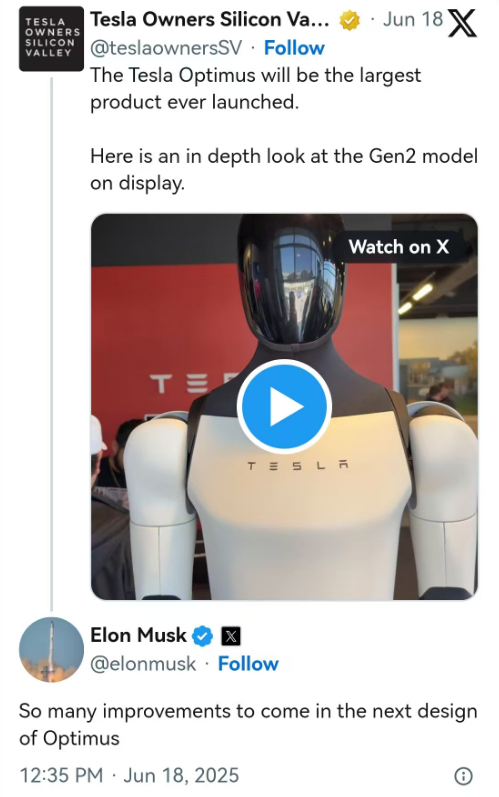The image size is (499, 797).
Task: Open the tweet info icon
Action: pyautogui.click(x=463, y=776)
